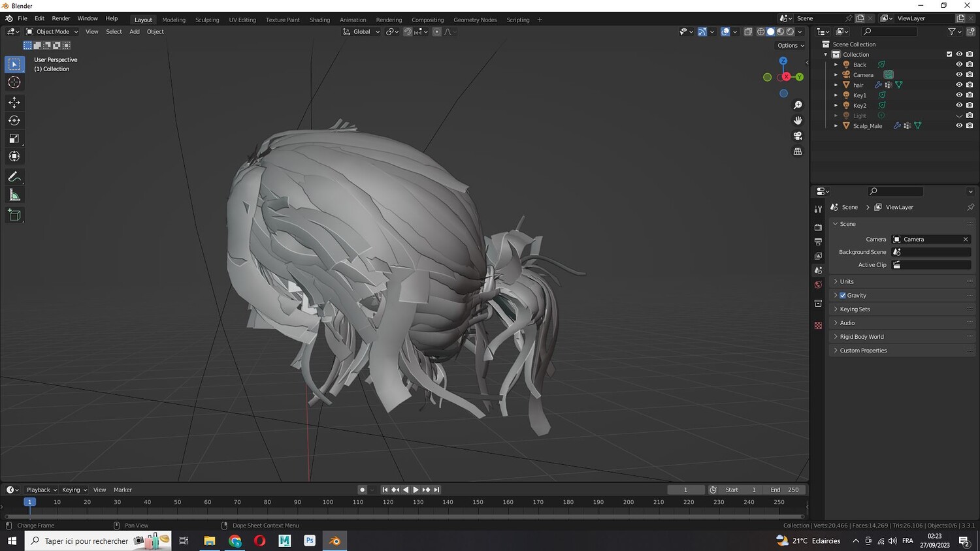The image size is (980, 551).
Task: Click the timeline play button
Action: (x=416, y=490)
